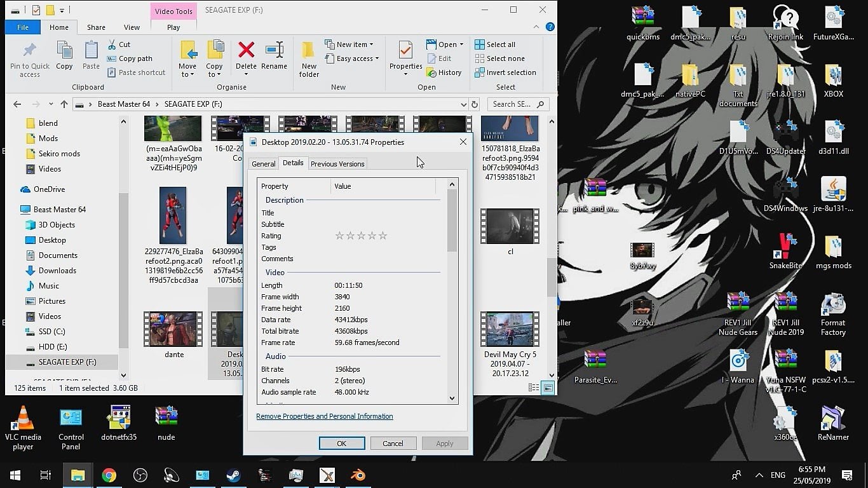Click the Search SEAGATE EXP box
The width and height of the screenshot is (868, 488).
click(x=519, y=104)
